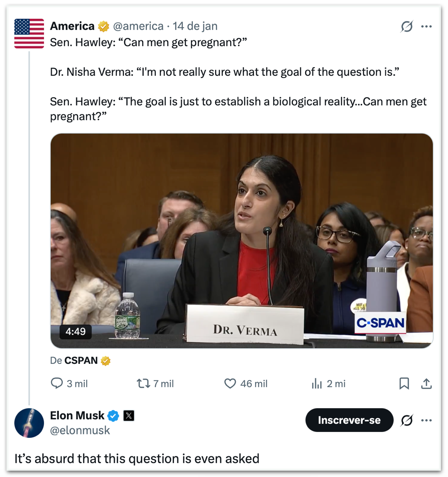Like the America post with heart icon

click(230, 383)
